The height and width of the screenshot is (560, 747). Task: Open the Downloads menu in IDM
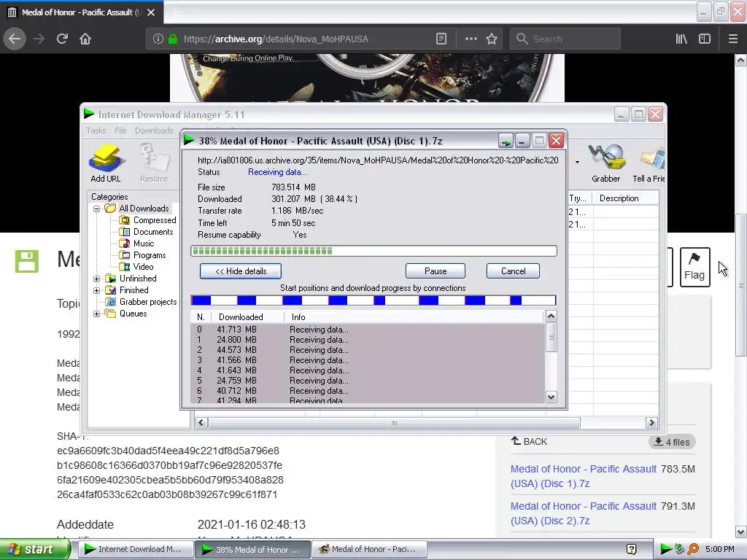(154, 131)
